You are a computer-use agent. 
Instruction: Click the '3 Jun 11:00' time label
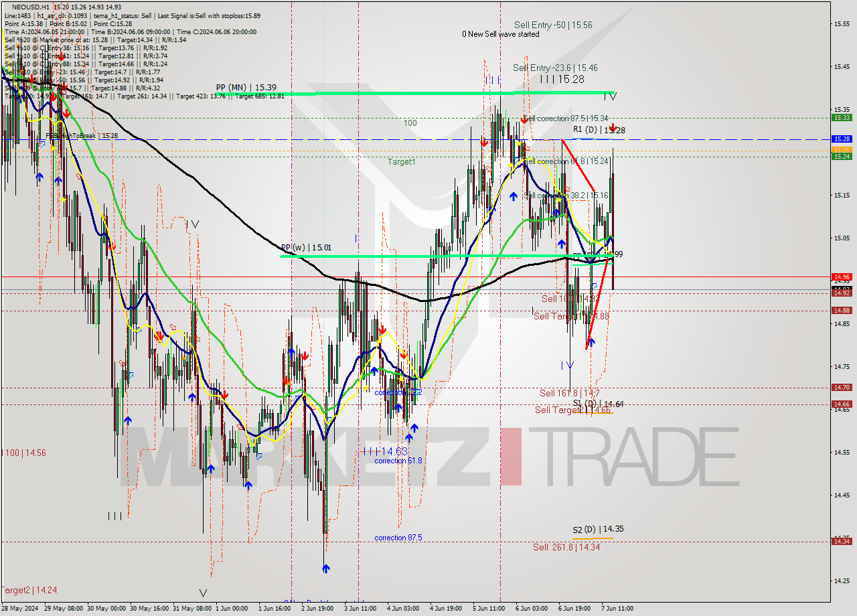click(360, 609)
